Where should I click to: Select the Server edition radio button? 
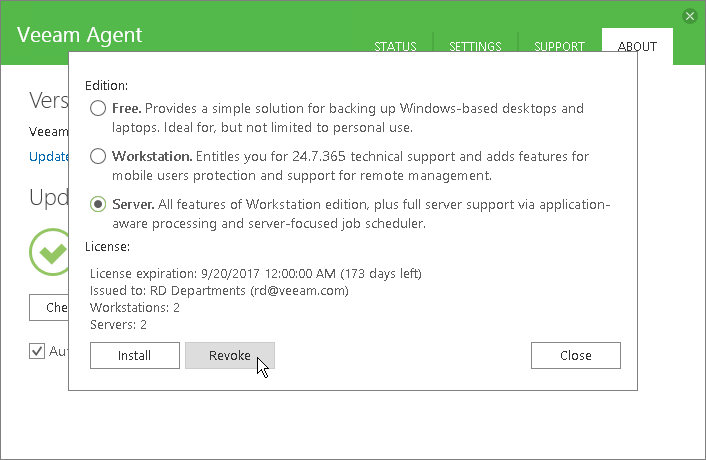[98, 204]
